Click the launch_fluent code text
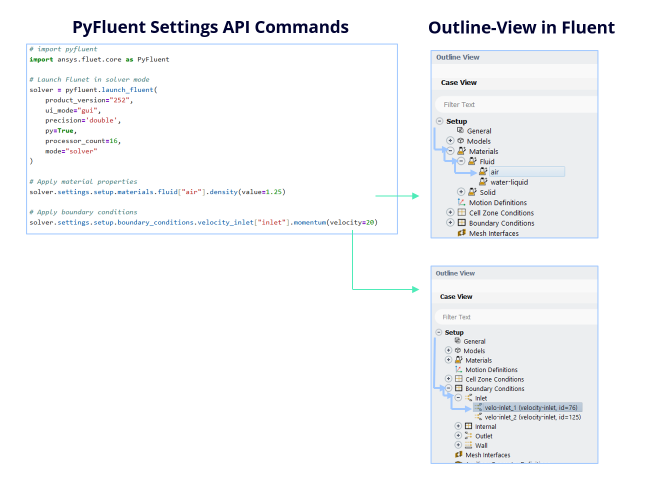647x481 pixels. [128, 90]
